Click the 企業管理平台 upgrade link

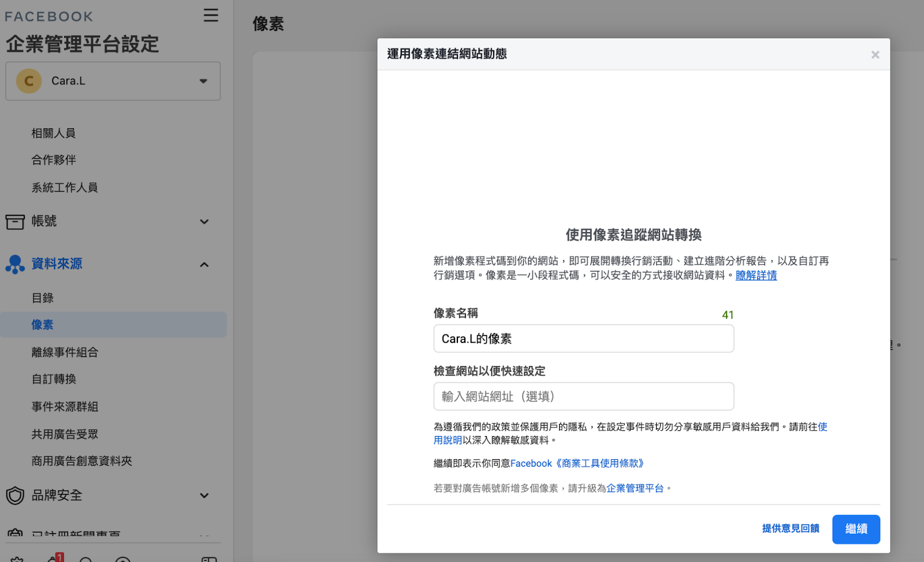click(x=635, y=488)
